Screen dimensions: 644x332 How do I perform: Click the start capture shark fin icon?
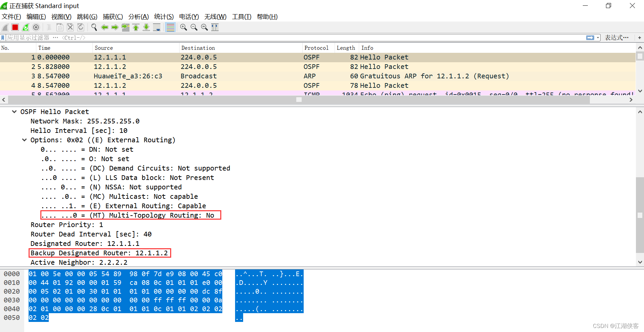tap(5, 28)
